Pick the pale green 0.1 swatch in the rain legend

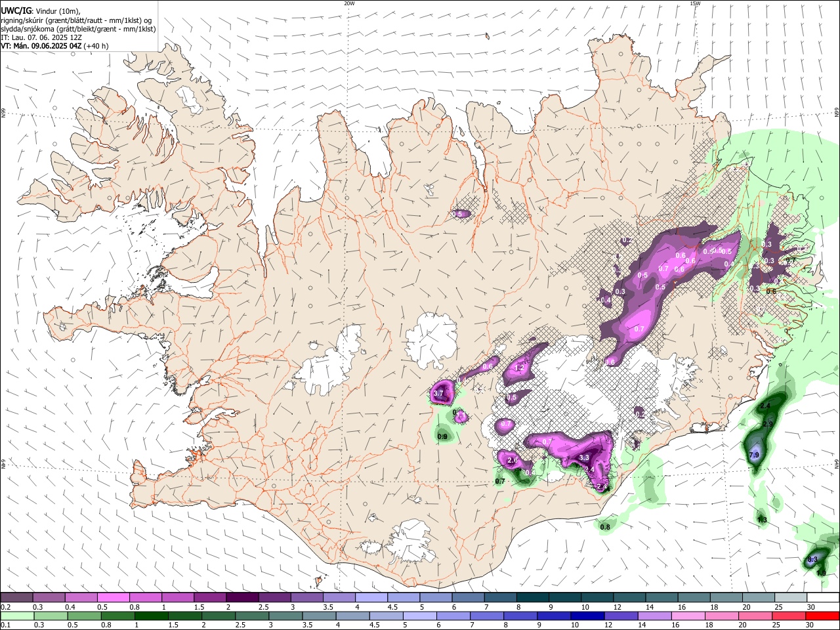pyautogui.click(x=17, y=616)
